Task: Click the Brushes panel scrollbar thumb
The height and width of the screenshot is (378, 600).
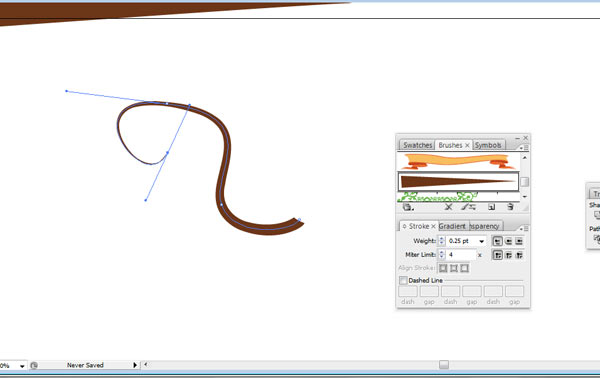Action: pyautogui.click(x=525, y=182)
